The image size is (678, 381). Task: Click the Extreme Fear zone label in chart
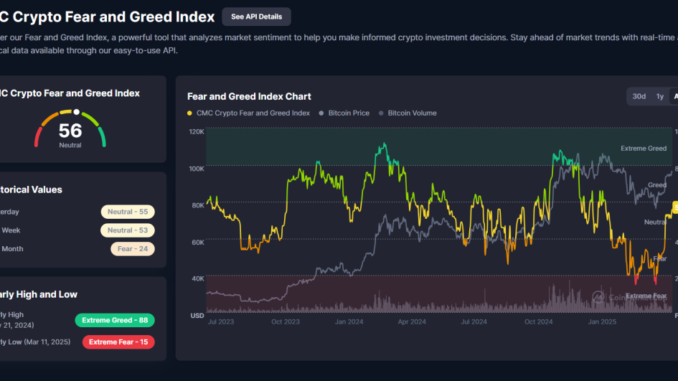(646, 296)
